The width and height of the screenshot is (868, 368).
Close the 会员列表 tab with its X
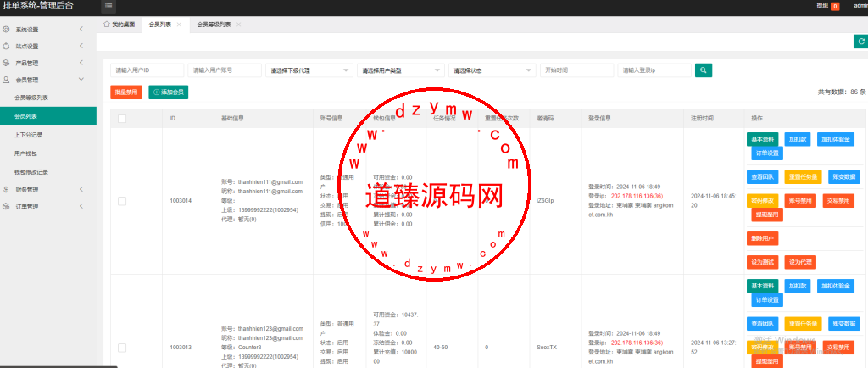[179, 25]
